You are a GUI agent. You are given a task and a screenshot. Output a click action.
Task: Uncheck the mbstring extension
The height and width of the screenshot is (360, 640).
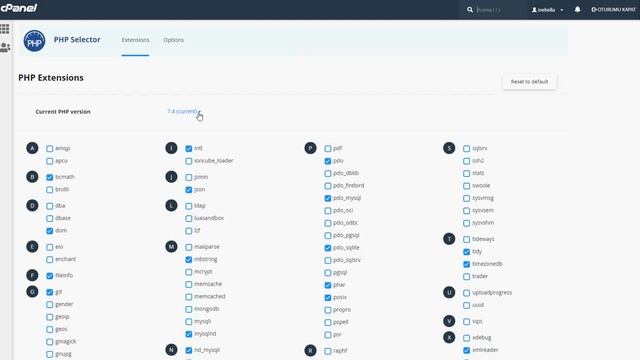[x=189, y=260]
